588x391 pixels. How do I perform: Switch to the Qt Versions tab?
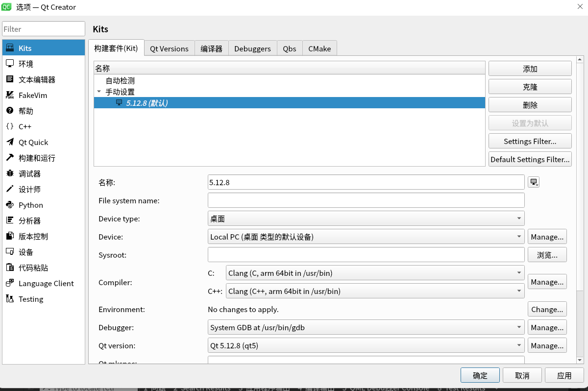coord(169,49)
